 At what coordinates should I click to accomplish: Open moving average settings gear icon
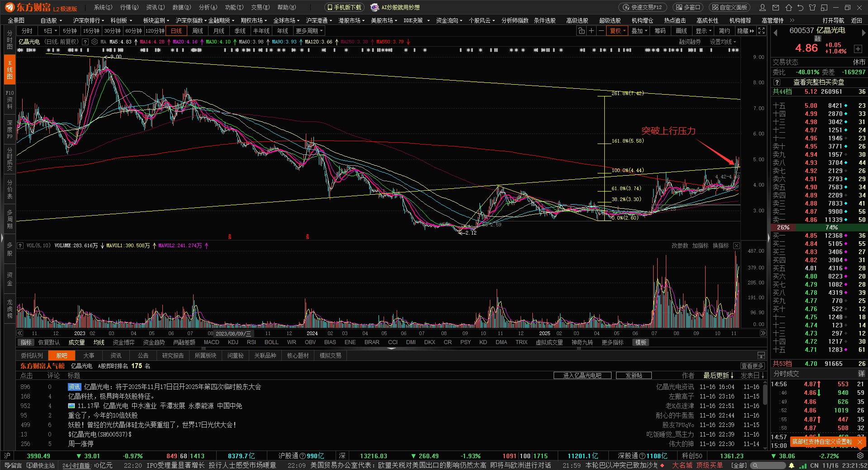point(95,42)
